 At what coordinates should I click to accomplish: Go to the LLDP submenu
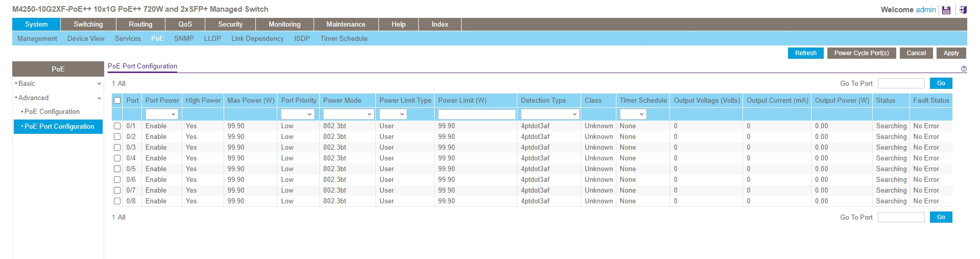coord(212,39)
